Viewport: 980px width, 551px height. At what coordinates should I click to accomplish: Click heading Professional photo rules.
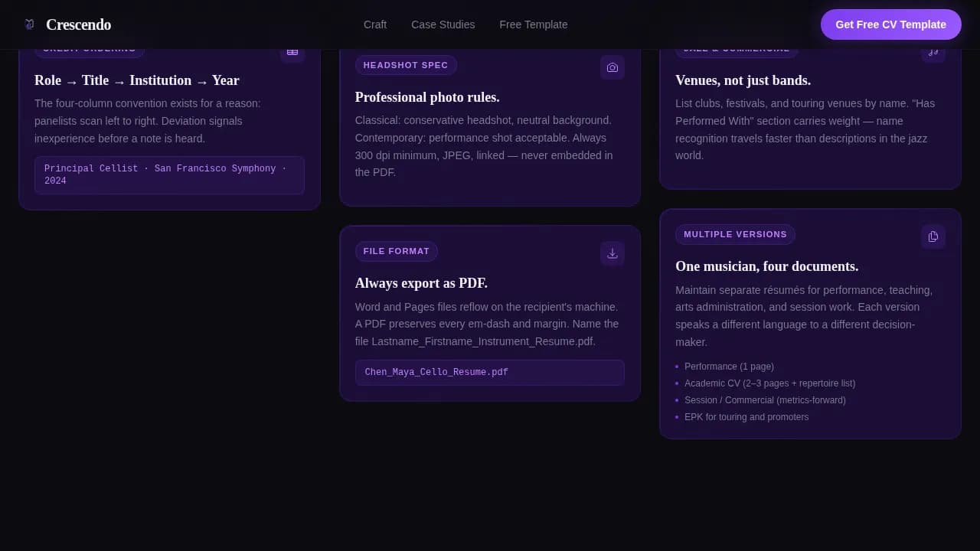click(427, 97)
